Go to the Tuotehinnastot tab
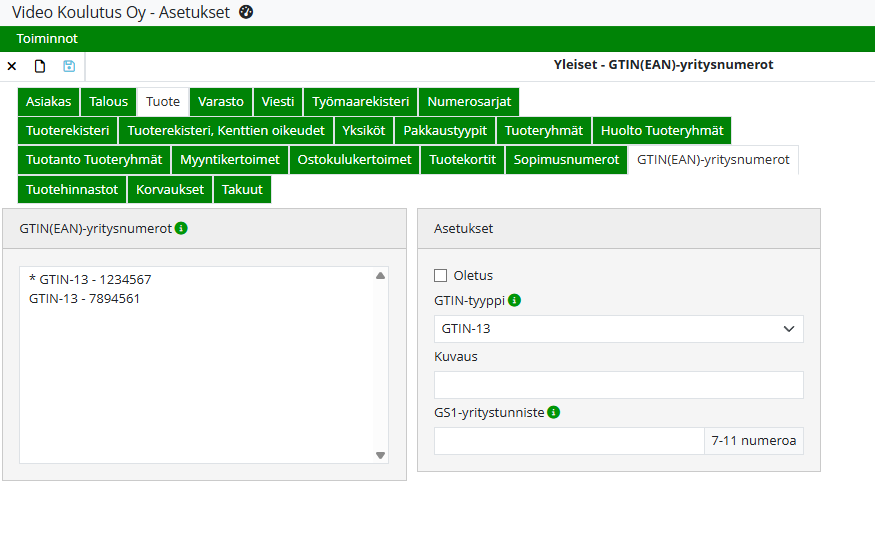 point(72,189)
